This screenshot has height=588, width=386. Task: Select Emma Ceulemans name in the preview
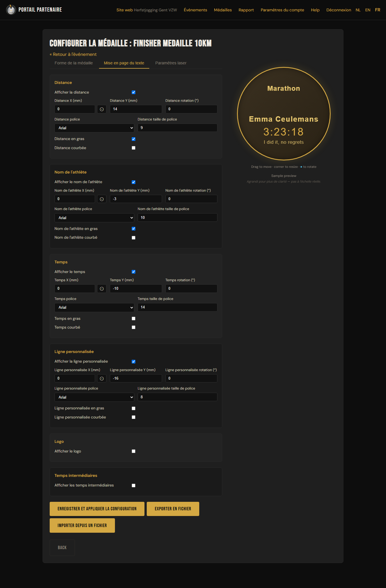284,119
